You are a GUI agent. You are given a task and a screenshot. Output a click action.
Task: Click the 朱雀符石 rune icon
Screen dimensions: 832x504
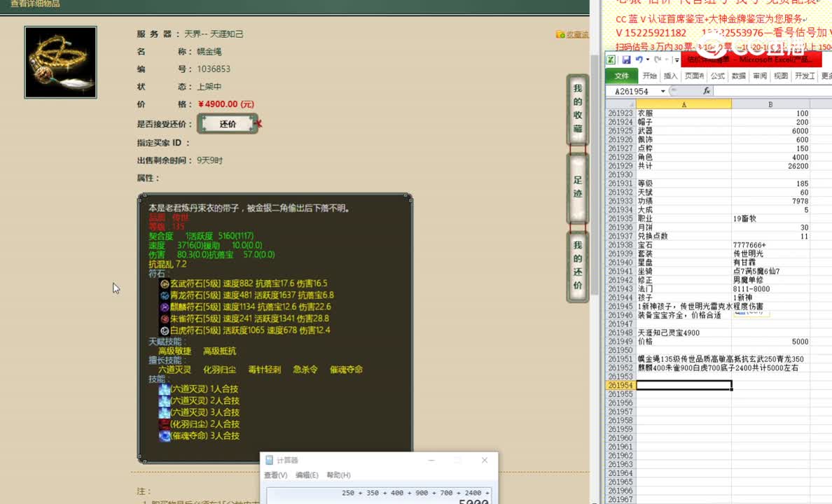click(x=165, y=318)
